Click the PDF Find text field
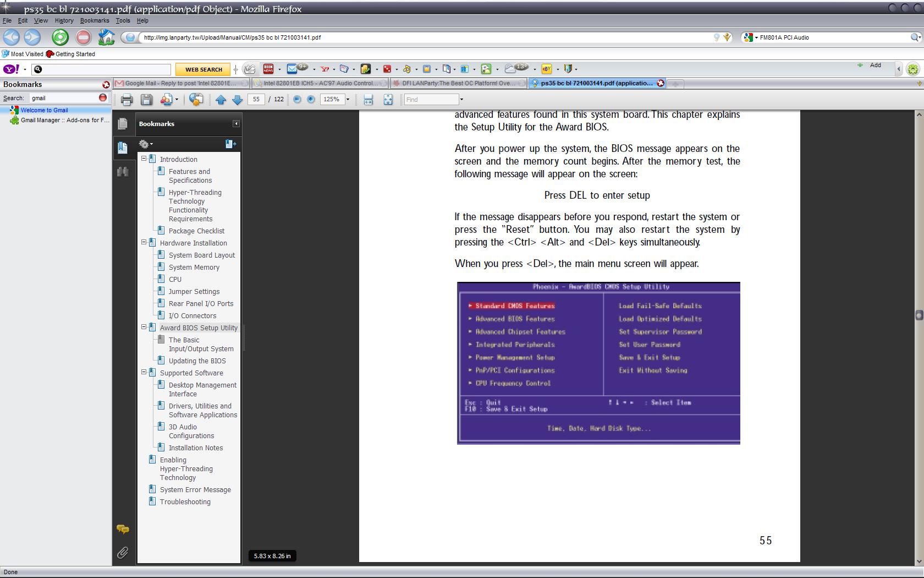 coord(431,100)
